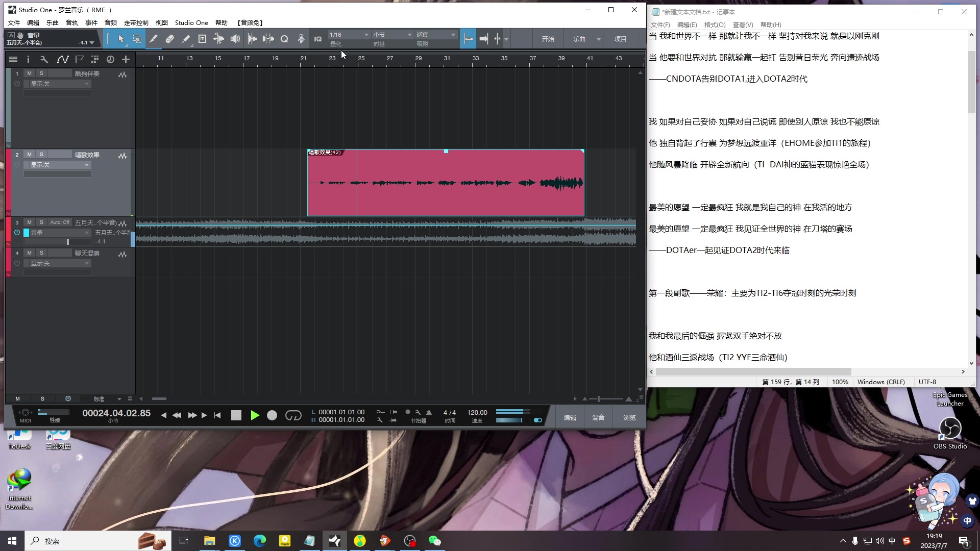980x551 pixels.
Task: Open the marker track flag icon
Action: click(79, 60)
